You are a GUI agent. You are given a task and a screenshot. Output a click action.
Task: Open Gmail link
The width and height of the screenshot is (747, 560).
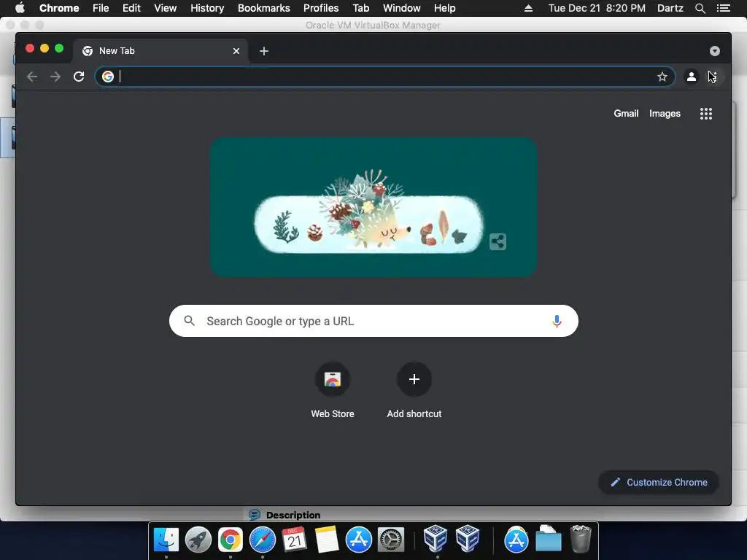[x=626, y=113]
